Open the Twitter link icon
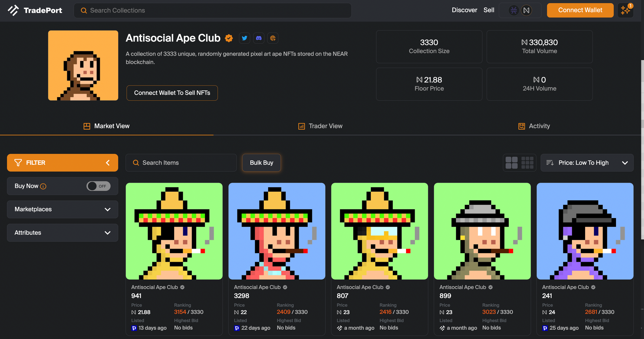 tap(245, 38)
